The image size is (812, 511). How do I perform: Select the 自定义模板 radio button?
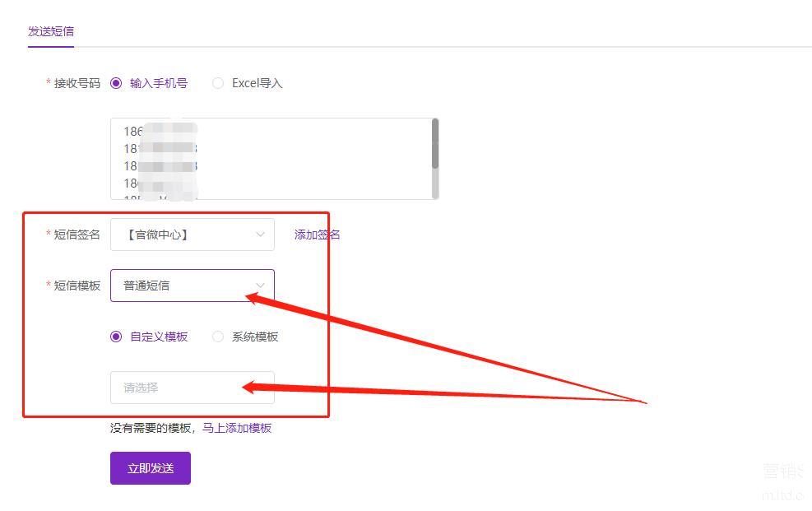(116, 337)
